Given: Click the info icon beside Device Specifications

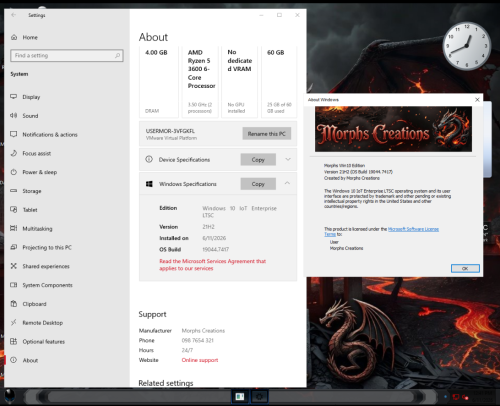Looking at the screenshot, I should tap(149, 159).
